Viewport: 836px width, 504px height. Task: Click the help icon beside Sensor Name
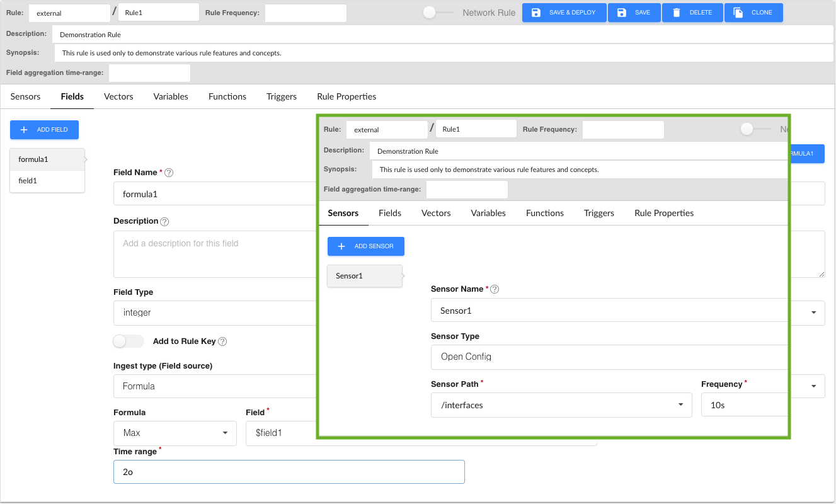click(x=495, y=289)
